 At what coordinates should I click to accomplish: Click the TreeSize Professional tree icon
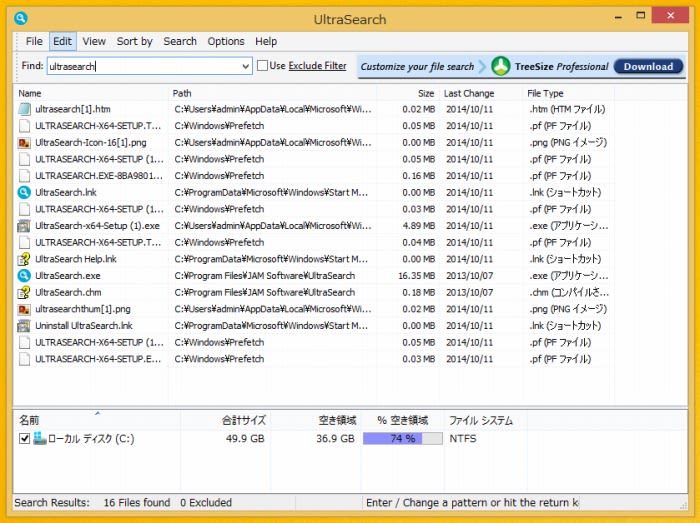(x=500, y=66)
